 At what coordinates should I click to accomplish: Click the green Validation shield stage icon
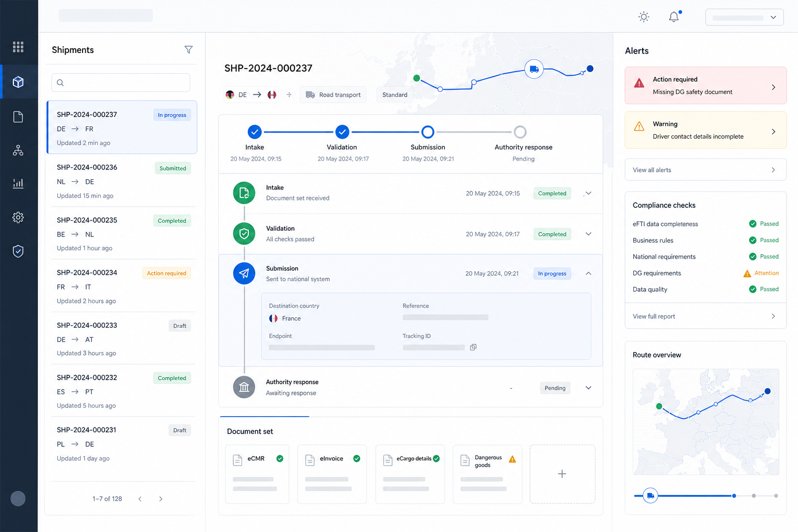[x=244, y=234]
